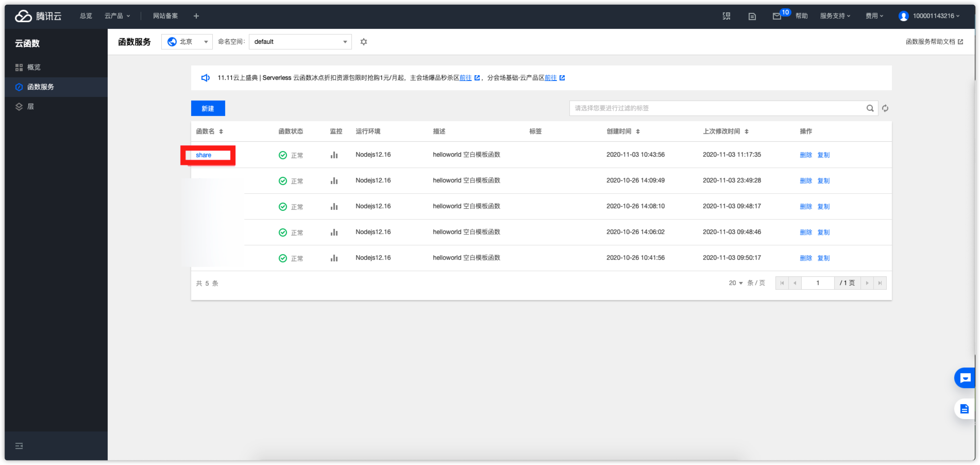Expand the Beijing region dropdown
This screenshot has height=465, width=980.
click(187, 42)
